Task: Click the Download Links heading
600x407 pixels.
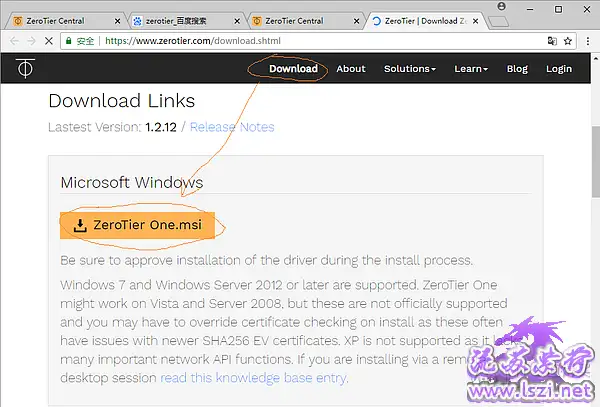Action: click(x=122, y=101)
